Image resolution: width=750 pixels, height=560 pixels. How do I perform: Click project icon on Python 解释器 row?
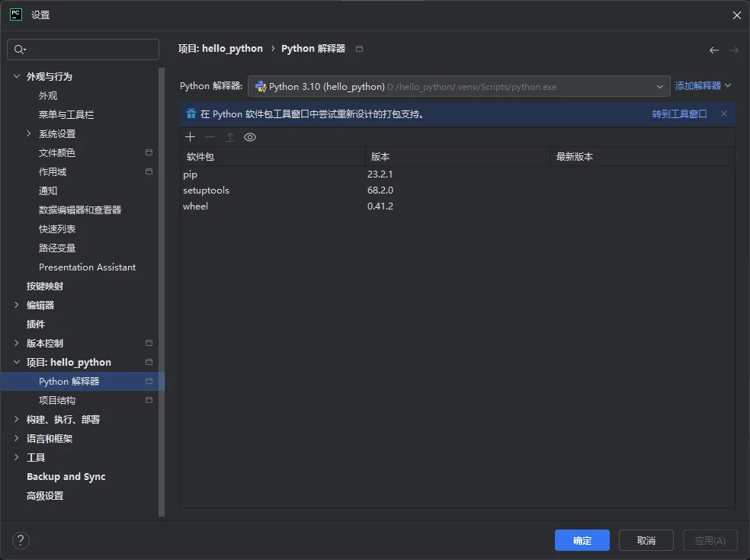coord(149,381)
